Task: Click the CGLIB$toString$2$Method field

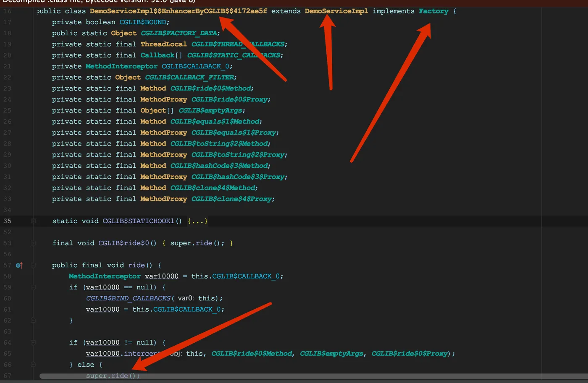Action: pos(219,143)
